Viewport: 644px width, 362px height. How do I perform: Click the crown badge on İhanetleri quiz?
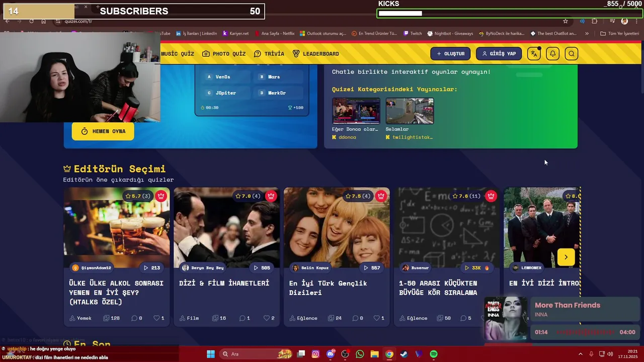[271, 196]
